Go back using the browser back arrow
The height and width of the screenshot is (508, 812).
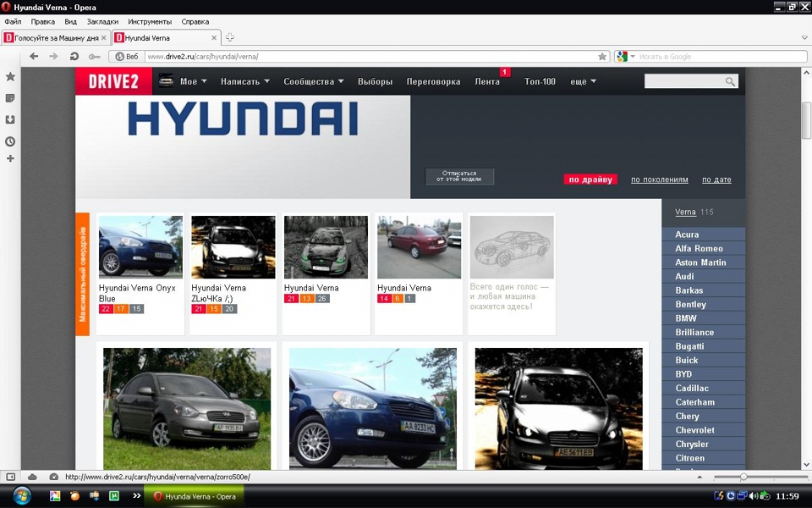click(x=34, y=56)
